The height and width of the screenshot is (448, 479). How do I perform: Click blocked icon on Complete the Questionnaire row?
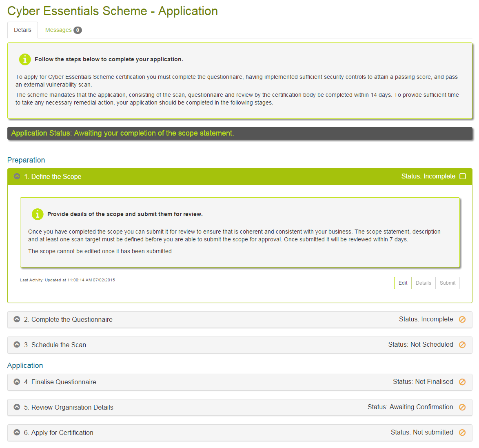tap(462, 320)
